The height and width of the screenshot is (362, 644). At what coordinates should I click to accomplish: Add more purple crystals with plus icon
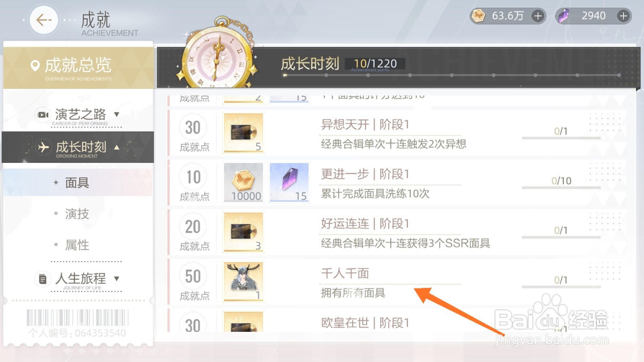pos(623,16)
